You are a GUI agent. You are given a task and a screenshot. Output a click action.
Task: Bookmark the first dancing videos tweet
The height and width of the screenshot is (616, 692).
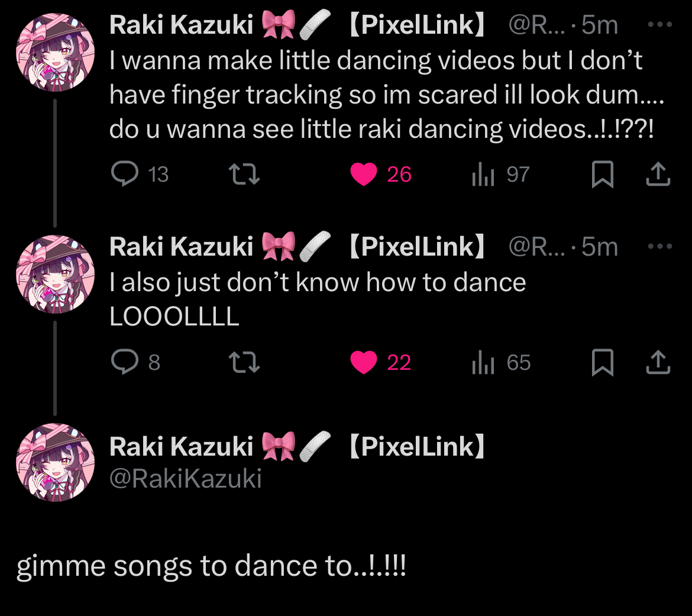pos(603,175)
